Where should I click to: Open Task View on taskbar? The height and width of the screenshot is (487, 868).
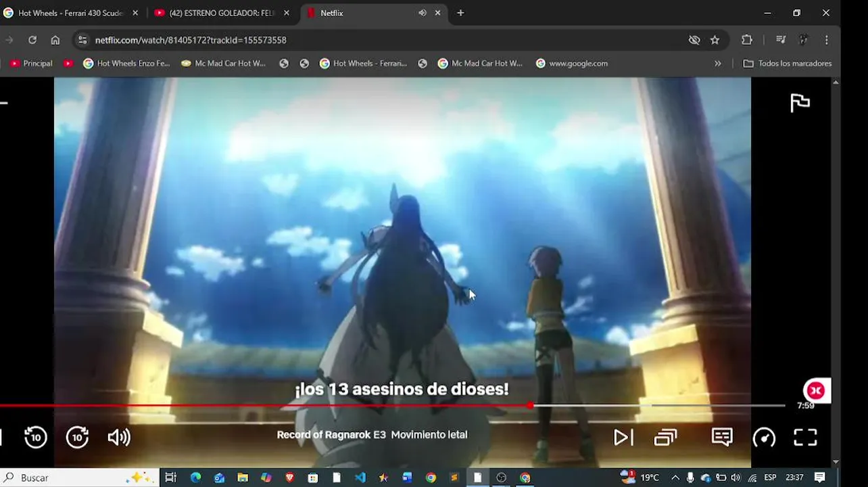(170, 478)
